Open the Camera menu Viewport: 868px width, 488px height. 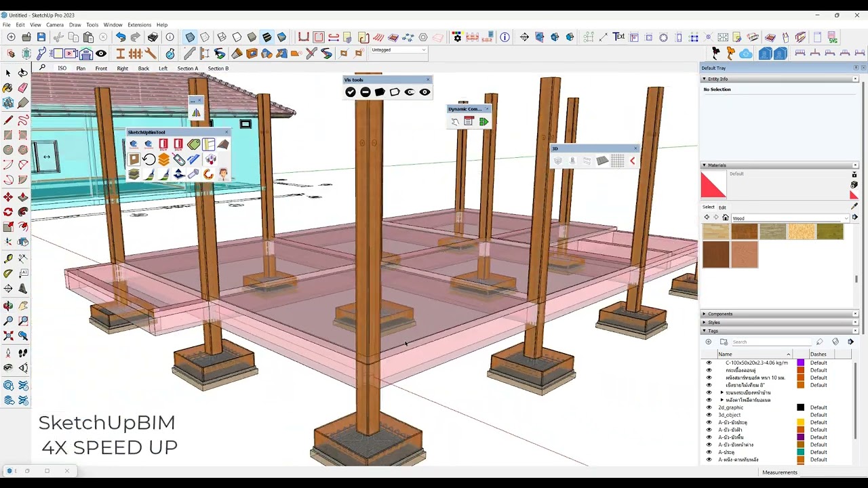pos(55,25)
